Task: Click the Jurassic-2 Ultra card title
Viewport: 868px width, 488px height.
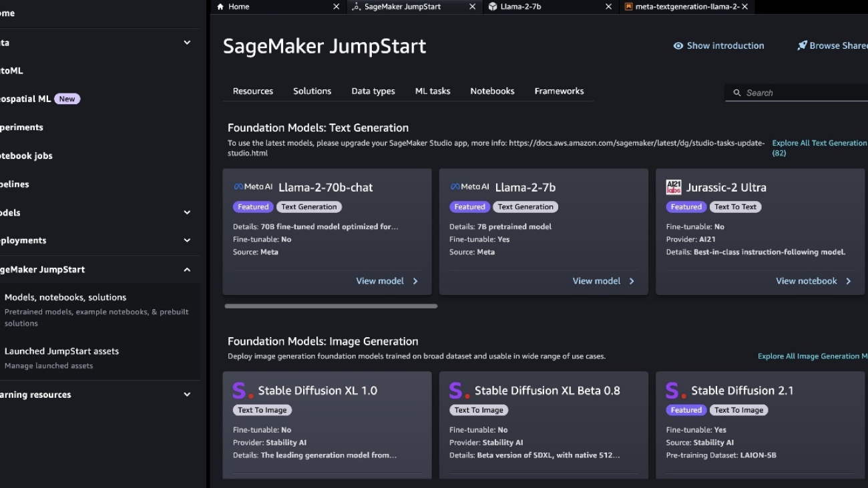Action: (726, 188)
